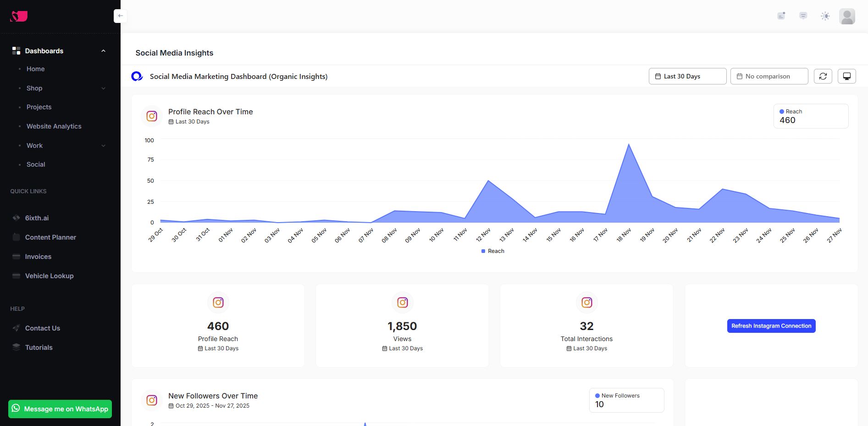This screenshot has height=426, width=868.
Task: Click Message me on WhatsApp button
Action: click(60, 409)
